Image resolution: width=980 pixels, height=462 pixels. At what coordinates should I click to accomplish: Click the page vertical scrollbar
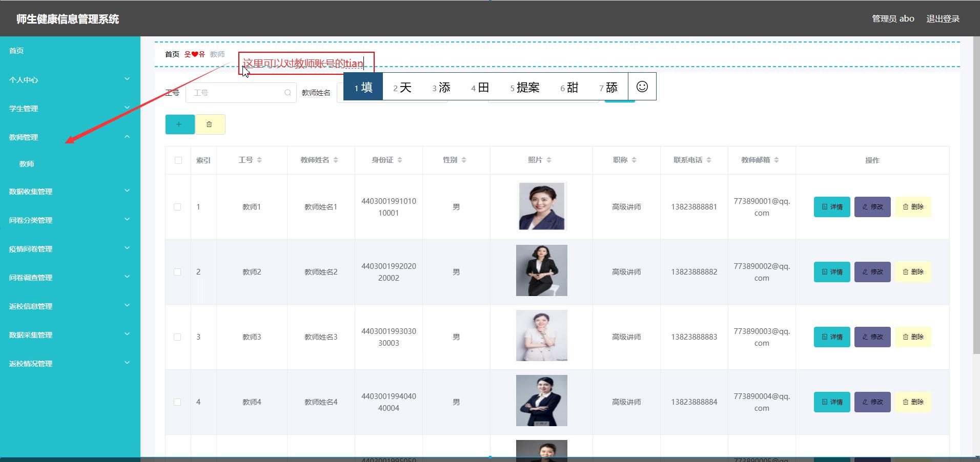pos(976,205)
